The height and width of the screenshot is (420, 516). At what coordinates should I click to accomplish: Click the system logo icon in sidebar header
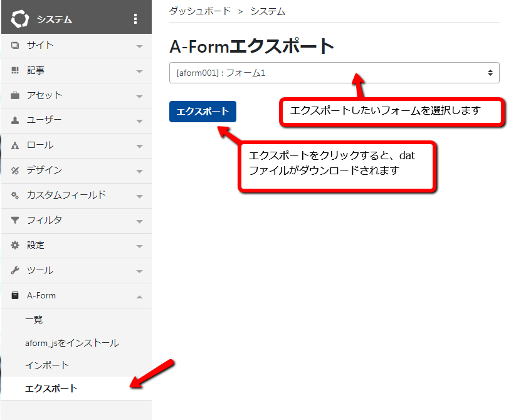(20, 19)
